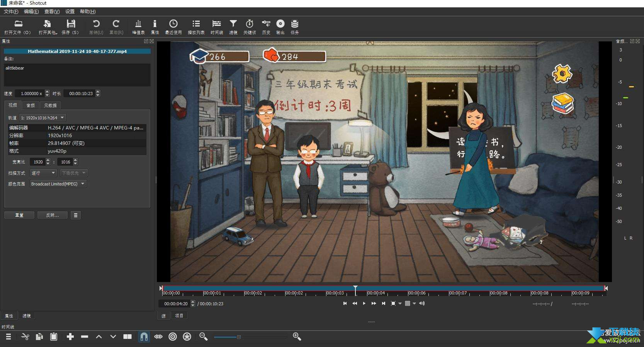The image size is (644, 347).
Task: Toggle player grid overlay button
Action: click(407, 303)
